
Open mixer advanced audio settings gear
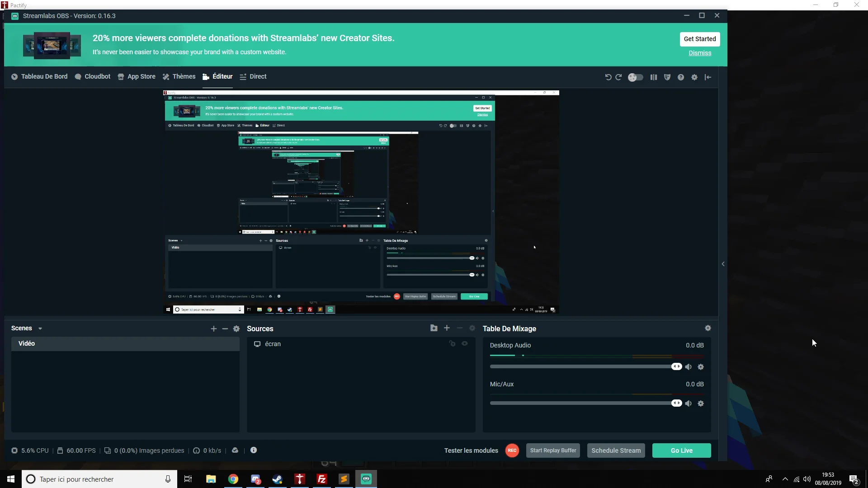(708, 328)
